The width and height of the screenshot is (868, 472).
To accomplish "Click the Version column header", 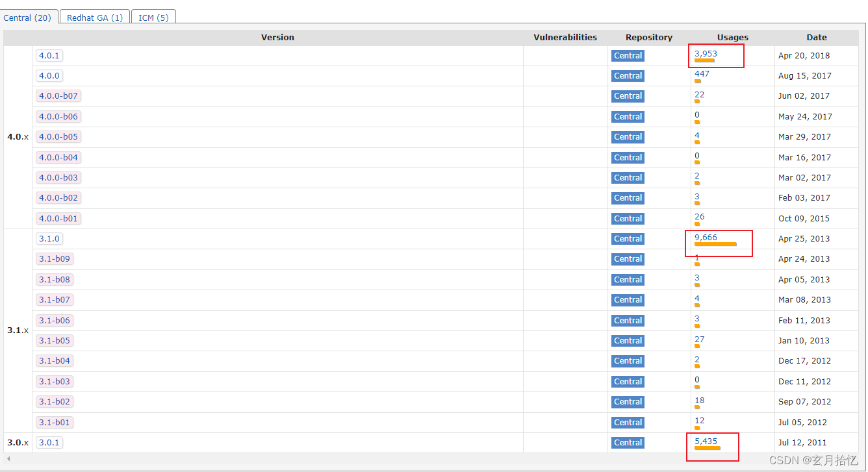I will 277,38.
